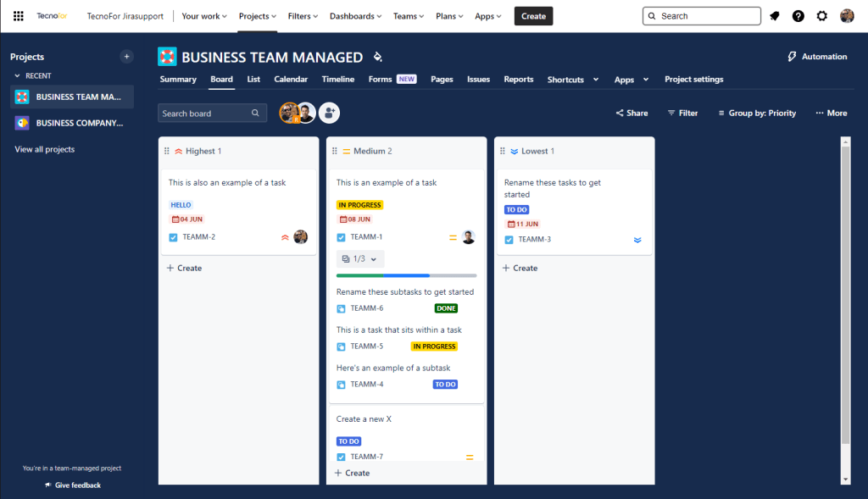
Task: Open the help question mark icon
Action: [798, 16]
